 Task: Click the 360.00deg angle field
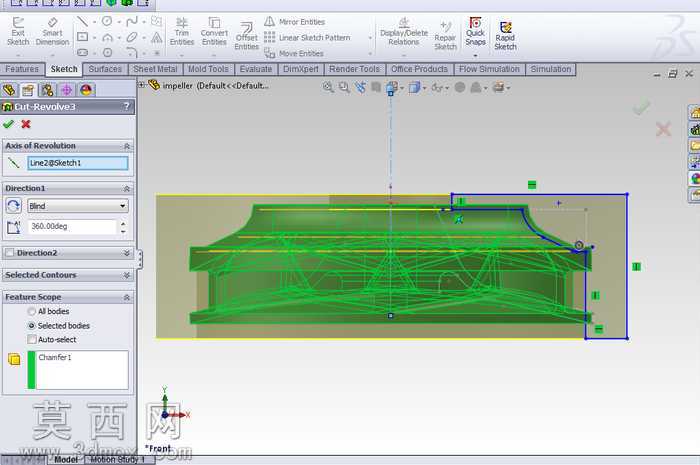(x=72, y=227)
